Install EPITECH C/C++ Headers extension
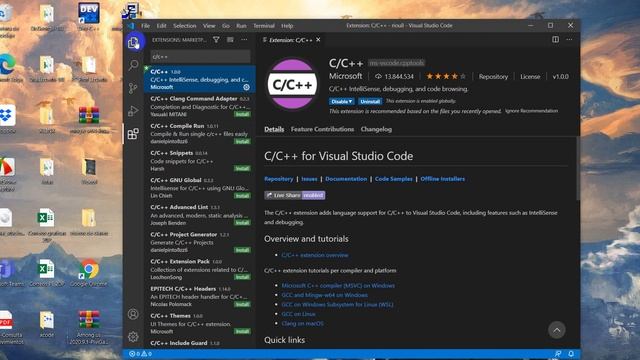 (242, 304)
